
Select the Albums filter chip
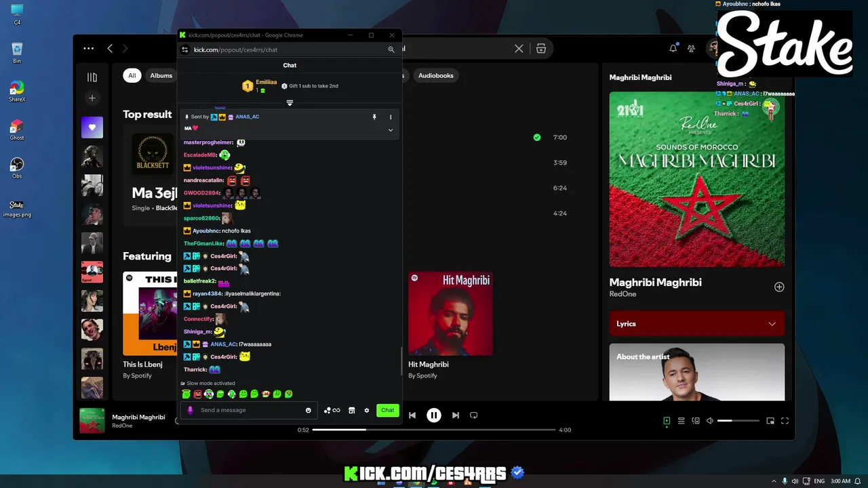pos(161,75)
